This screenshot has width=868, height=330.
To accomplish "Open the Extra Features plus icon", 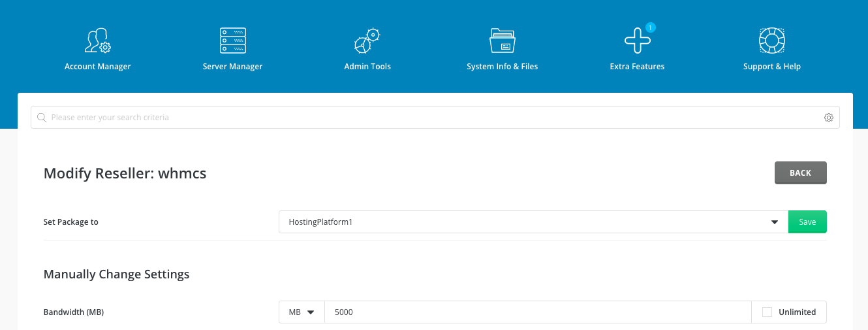I will (x=638, y=41).
